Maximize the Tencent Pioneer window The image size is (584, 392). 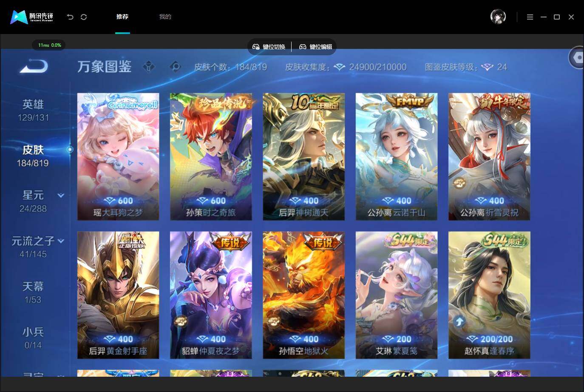[557, 17]
